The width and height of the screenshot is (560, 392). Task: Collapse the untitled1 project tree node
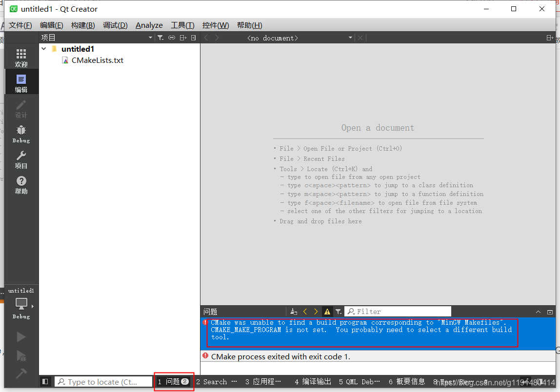coord(44,49)
